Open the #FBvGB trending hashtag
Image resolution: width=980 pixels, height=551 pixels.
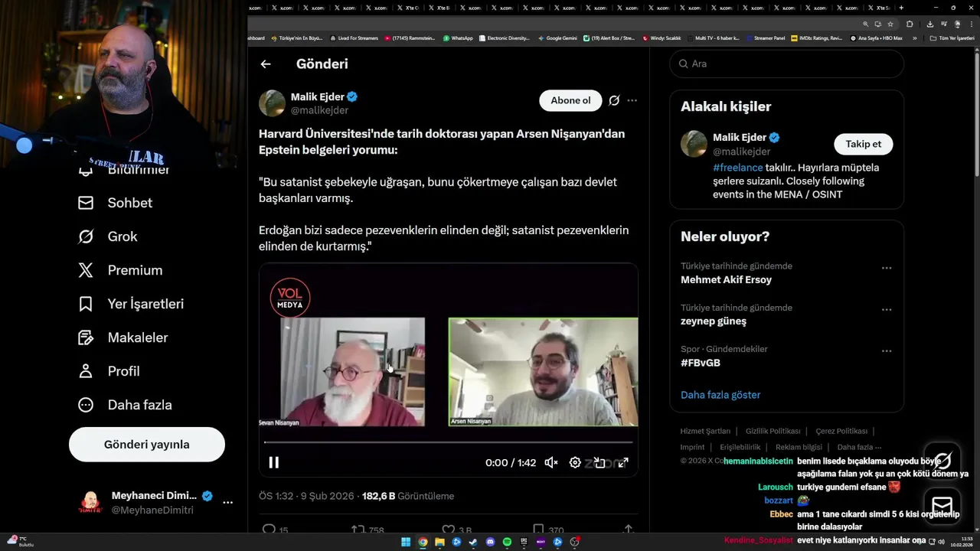(701, 363)
